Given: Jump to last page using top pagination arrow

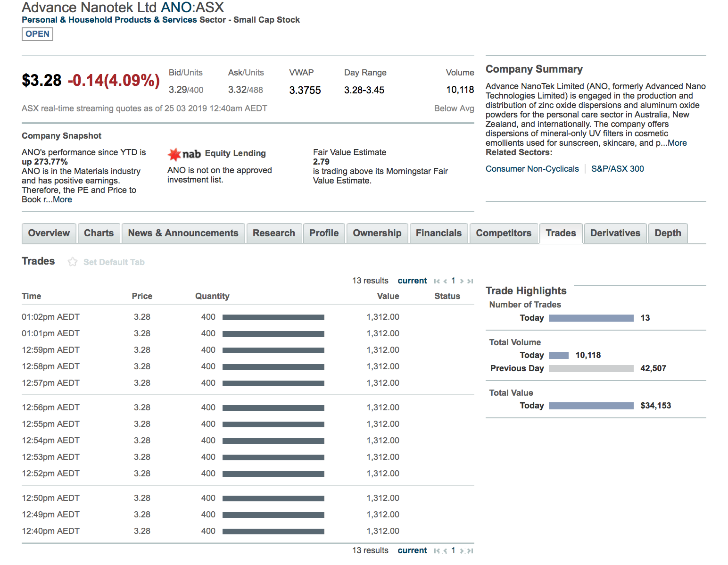Looking at the screenshot, I should pyautogui.click(x=470, y=281).
